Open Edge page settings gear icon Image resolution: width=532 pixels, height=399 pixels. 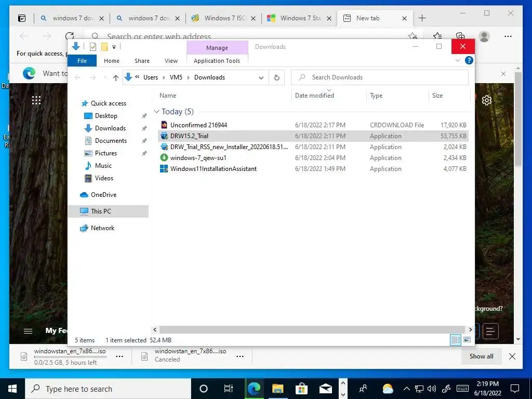(487, 100)
